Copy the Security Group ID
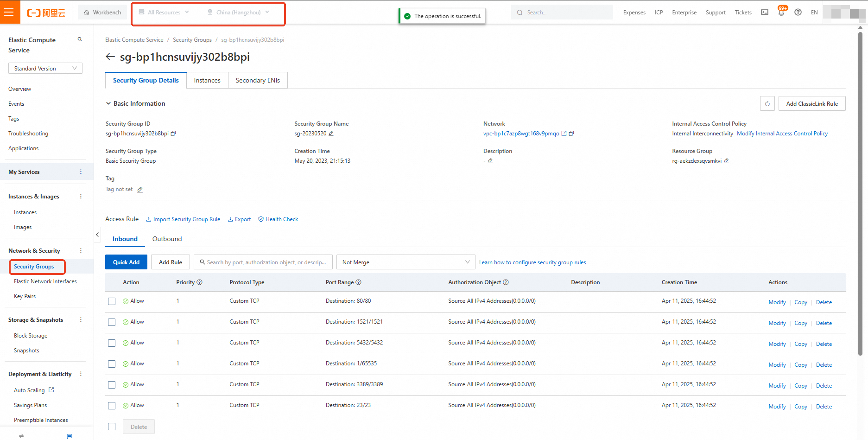This screenshot has height=440, width=868. click(x=173, y=134)
